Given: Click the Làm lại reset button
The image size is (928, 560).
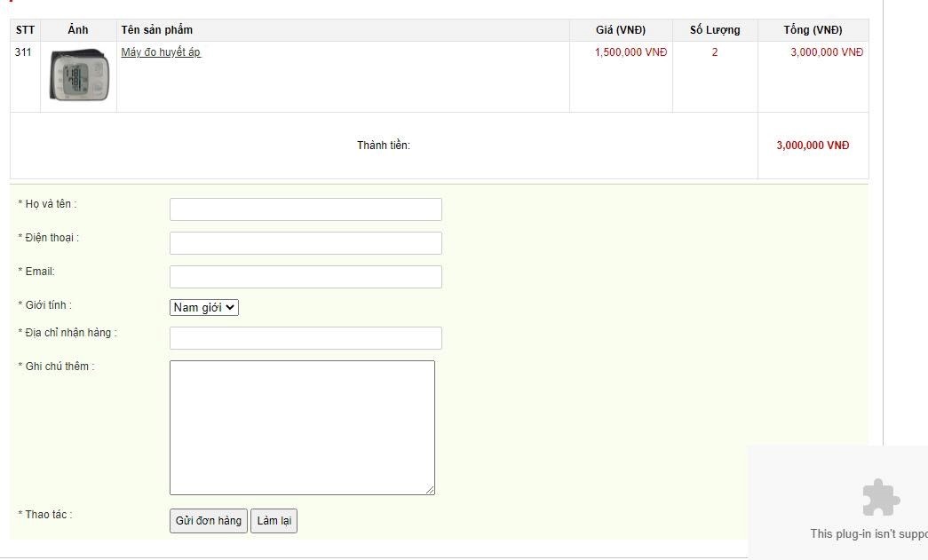Looking at the screenshot, I should point(274,521).
